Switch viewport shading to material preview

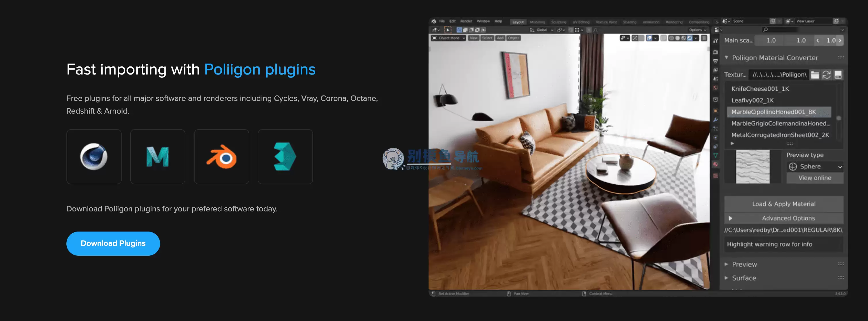[x=683, y=38]
